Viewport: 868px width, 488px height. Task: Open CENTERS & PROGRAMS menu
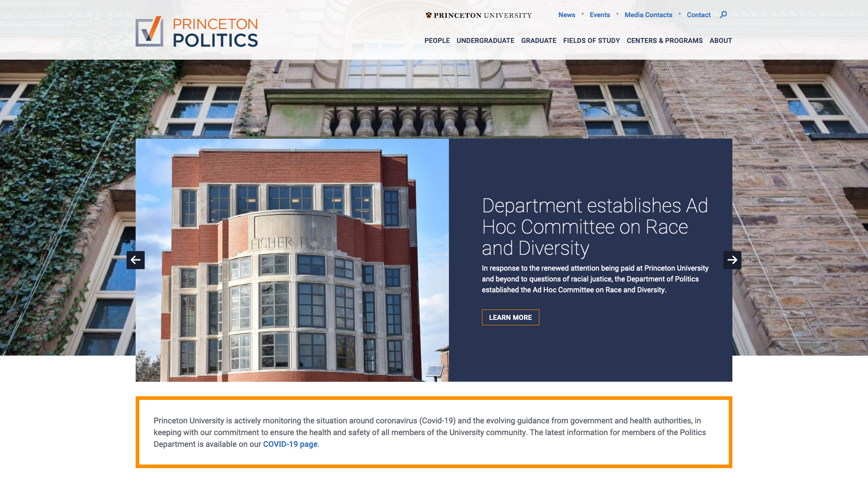(665, 41)
